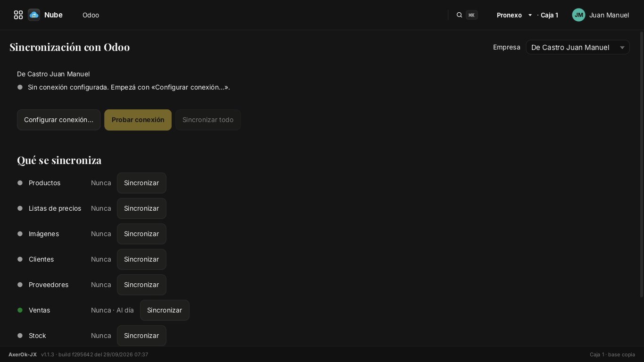Click AxerOk-JX in status bar
The height and width of the screenshot is (362, 644).
[x=23, y=354]
